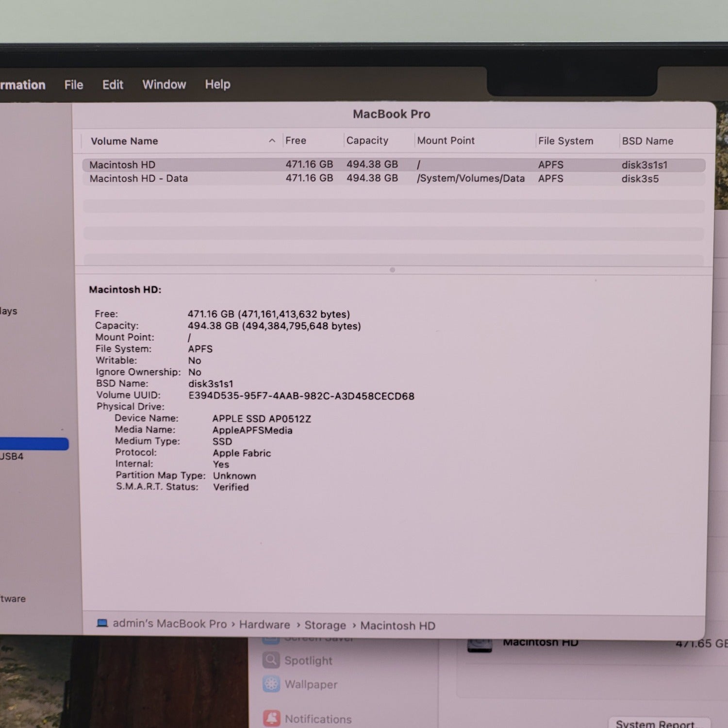Screen dimensions: 728x728
Task: Sort the table by Free column
Action: (296, 141)
